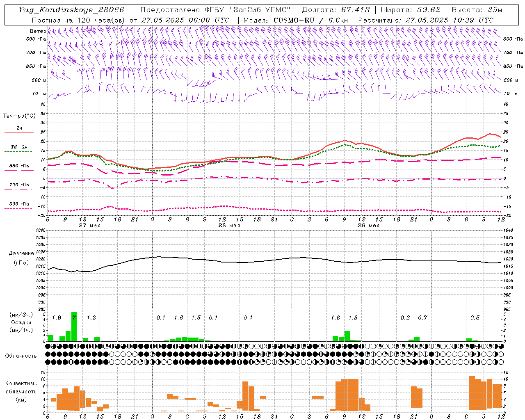This screenshot has width=525, height=420.
Task: Click the Давление pressure panel label
Action: click(x=21, y=253)
